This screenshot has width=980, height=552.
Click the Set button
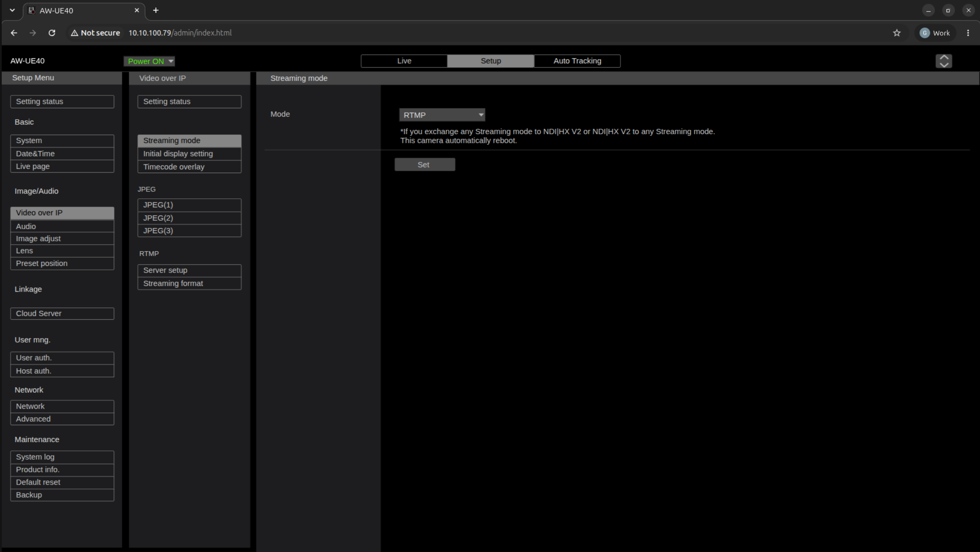[x=425, y=165]
